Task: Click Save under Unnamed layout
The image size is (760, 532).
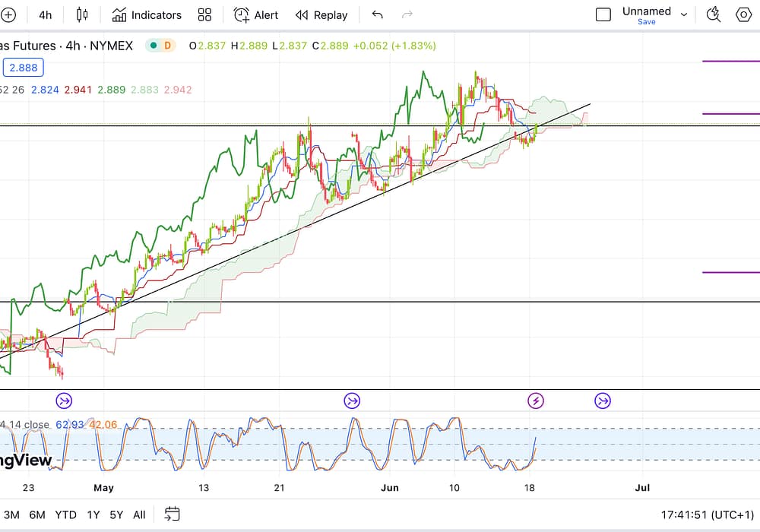Action: [646, 22]
